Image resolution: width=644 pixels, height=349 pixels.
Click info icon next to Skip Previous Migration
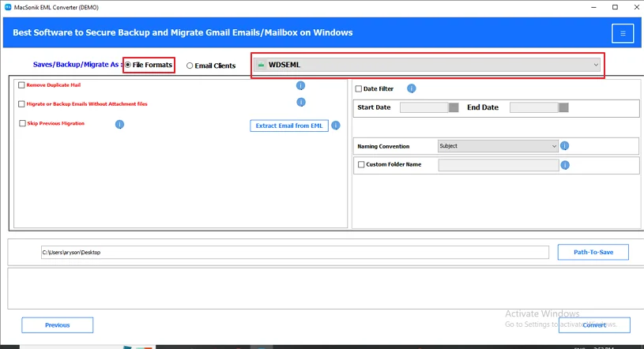tap(119, 124)
